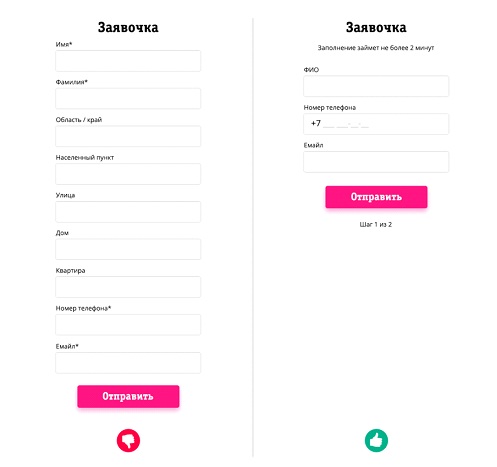497x467 pixels.
Task: Click the red thumbs-down icon
Action: tap(128, 440)
